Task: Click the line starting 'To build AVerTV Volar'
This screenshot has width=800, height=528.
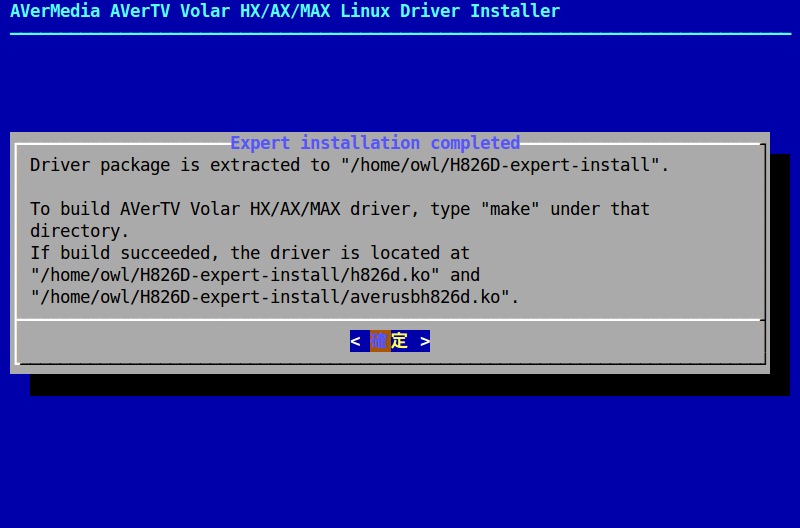Action: 340,209
